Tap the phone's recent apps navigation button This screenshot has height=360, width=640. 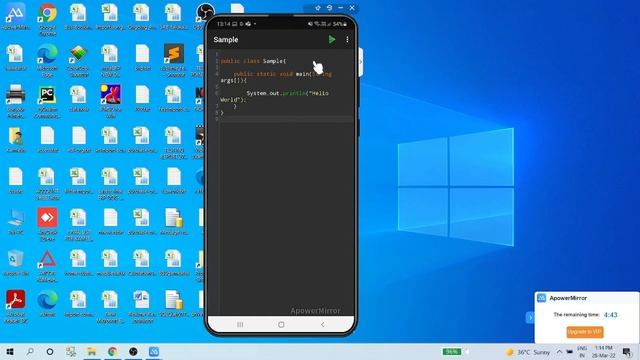click(240, 324)
